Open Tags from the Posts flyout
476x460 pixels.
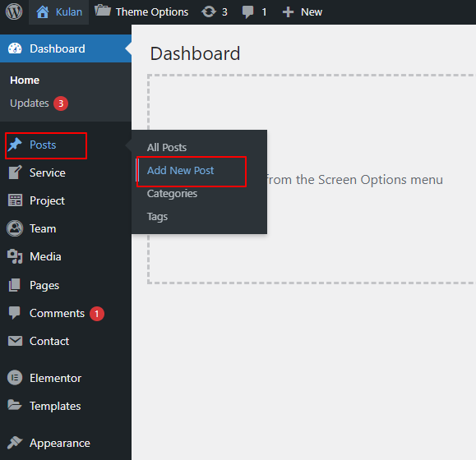click(x=157, y=217)
